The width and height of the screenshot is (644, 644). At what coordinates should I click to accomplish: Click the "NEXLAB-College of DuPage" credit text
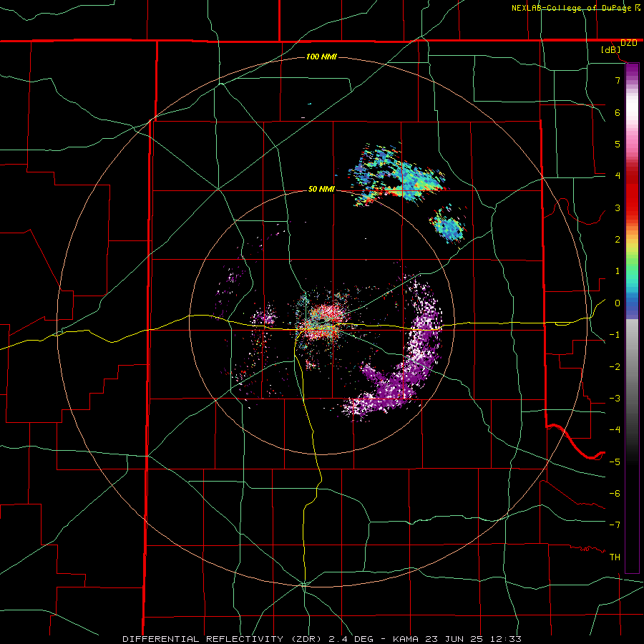[571, 8]
